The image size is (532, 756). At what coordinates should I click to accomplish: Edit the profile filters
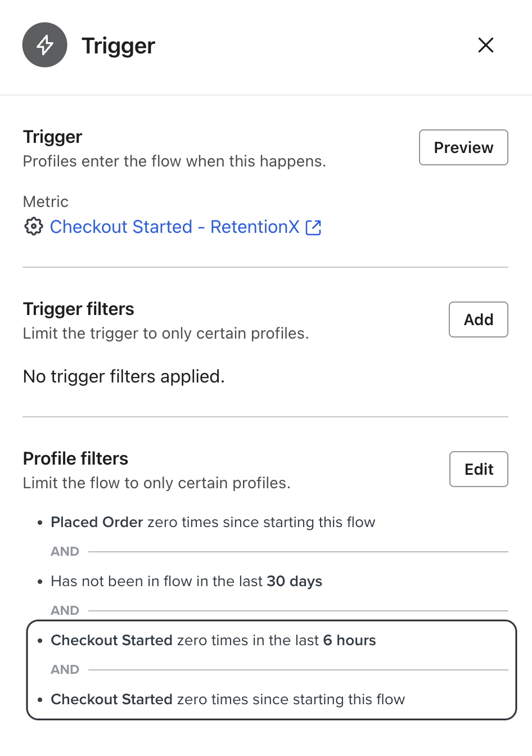pyautogui.click(x=479, y=469)
